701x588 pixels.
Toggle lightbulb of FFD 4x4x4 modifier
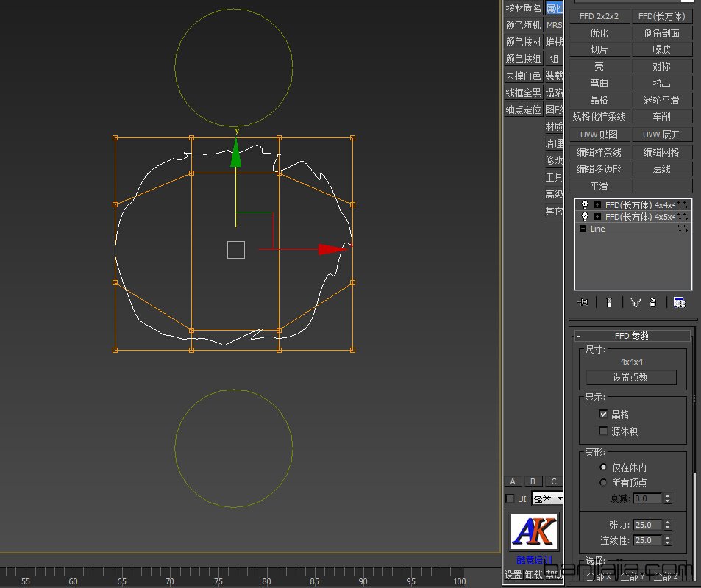tap(585, 205)
